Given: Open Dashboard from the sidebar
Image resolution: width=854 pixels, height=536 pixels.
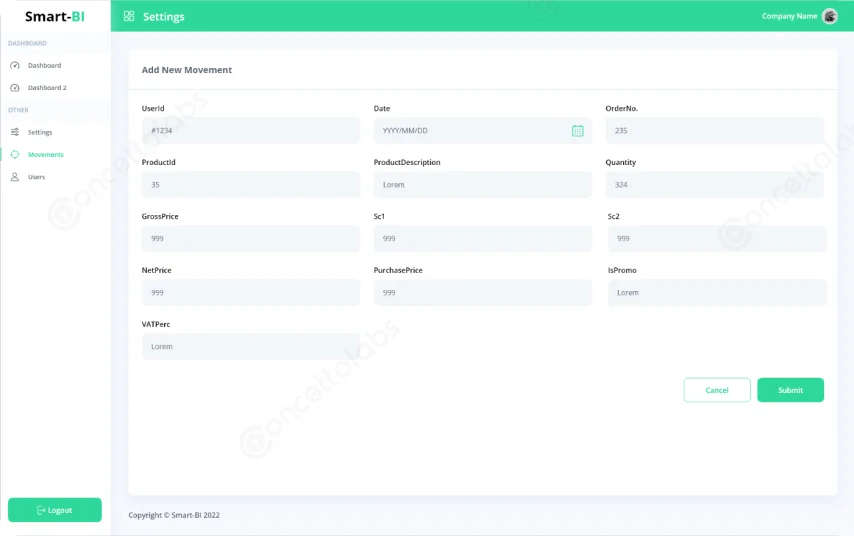Looking at the screenshot, I should [x=45, y=65].
